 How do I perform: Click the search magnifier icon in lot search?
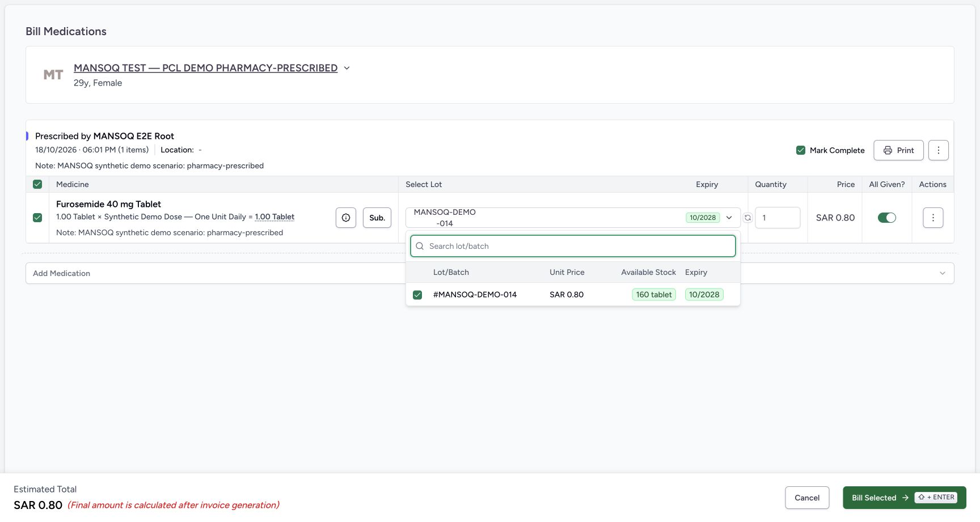(x=420, y=246)
